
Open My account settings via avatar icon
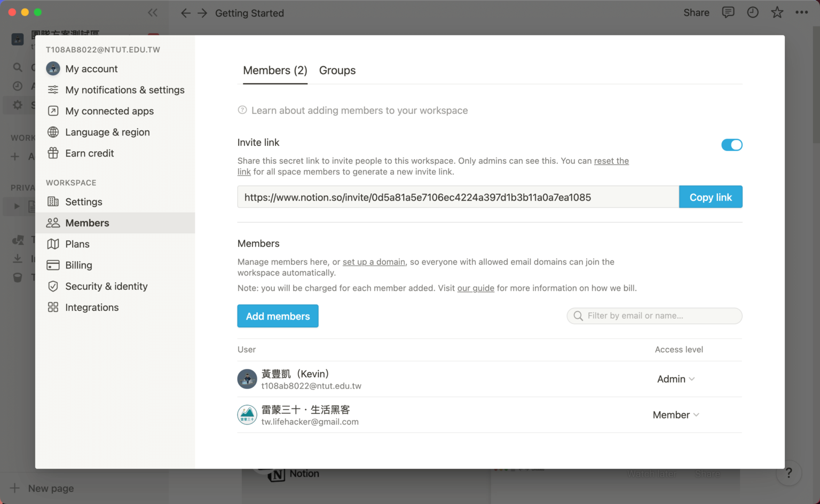click(x=52, y=68)
